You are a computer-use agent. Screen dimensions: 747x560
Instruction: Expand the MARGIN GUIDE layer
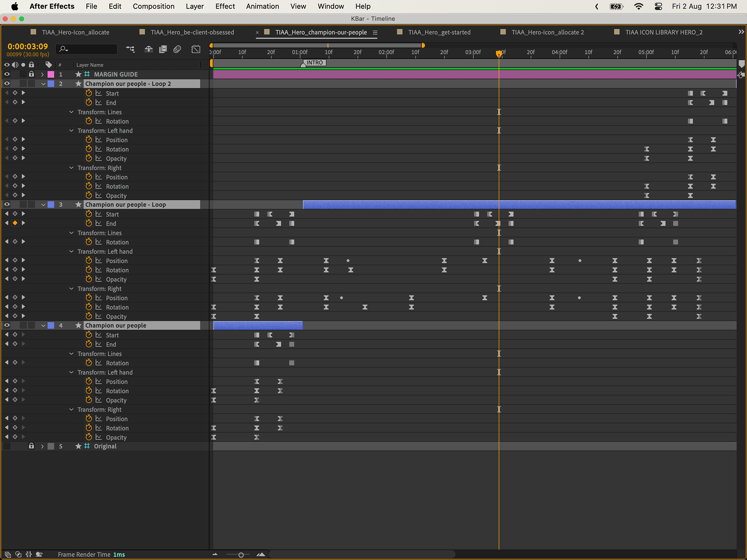tap(42, 74)
